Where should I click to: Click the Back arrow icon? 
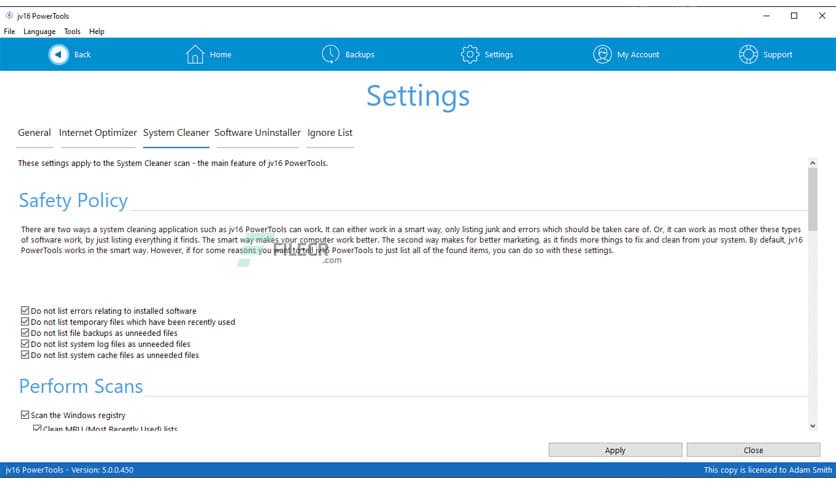59,54
